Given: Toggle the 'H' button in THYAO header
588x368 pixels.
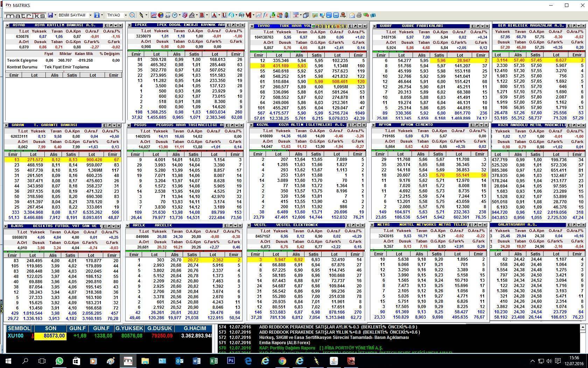Looking at the screenshot, I should tap(338, 26).
